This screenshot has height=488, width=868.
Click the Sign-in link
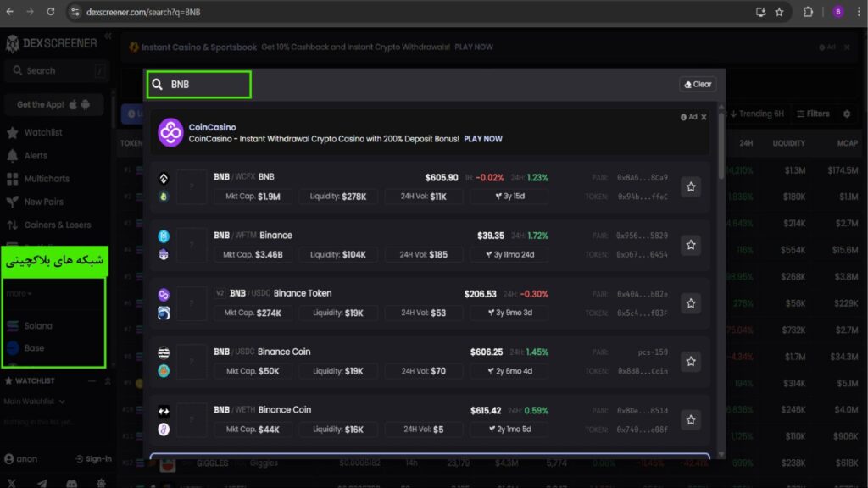(93, 458)
